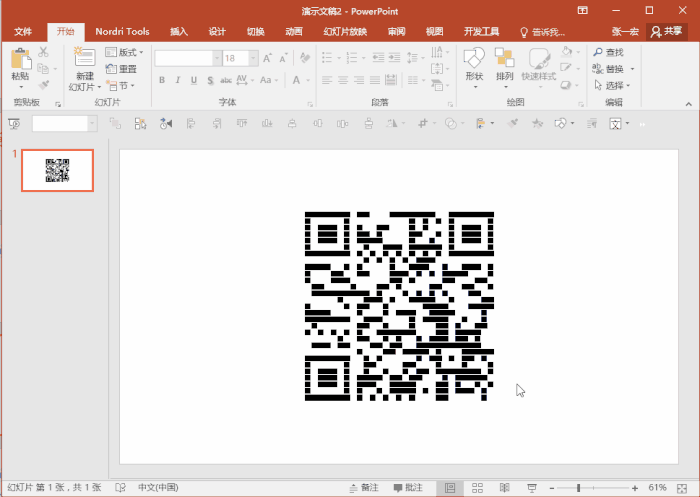The width and height of the screenshot is (700, 497).
Task: Open the Shapes (形状) gallery
Action: (474, 67)
